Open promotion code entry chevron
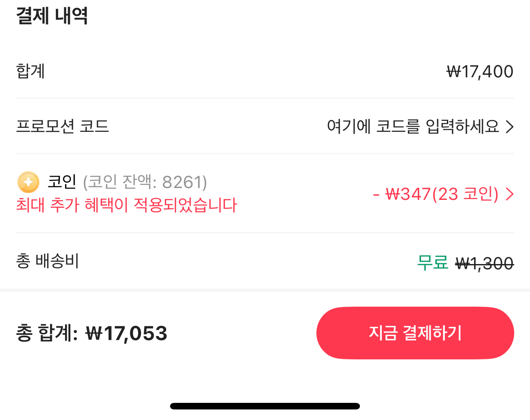Screen dimensions: 530x420 (509, 127)
